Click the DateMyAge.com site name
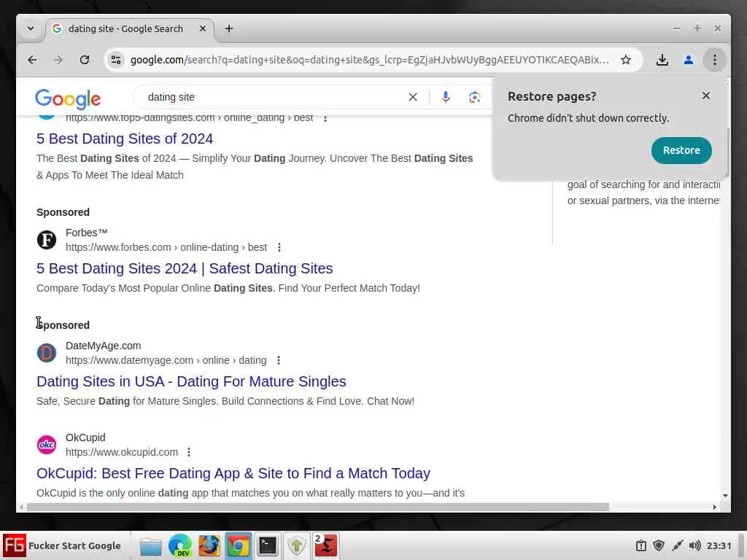Image resolution: width=747 pixels, height=560 pixels. point(104,346)
